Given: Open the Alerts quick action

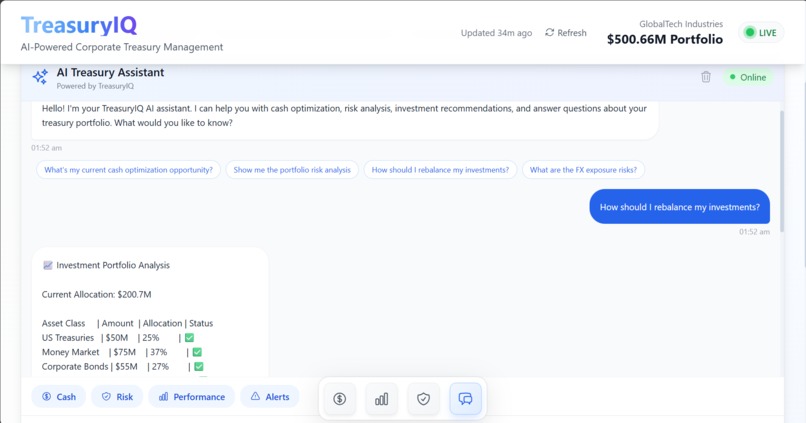Looking at the screenshot, I should click(x=270, y=397).
